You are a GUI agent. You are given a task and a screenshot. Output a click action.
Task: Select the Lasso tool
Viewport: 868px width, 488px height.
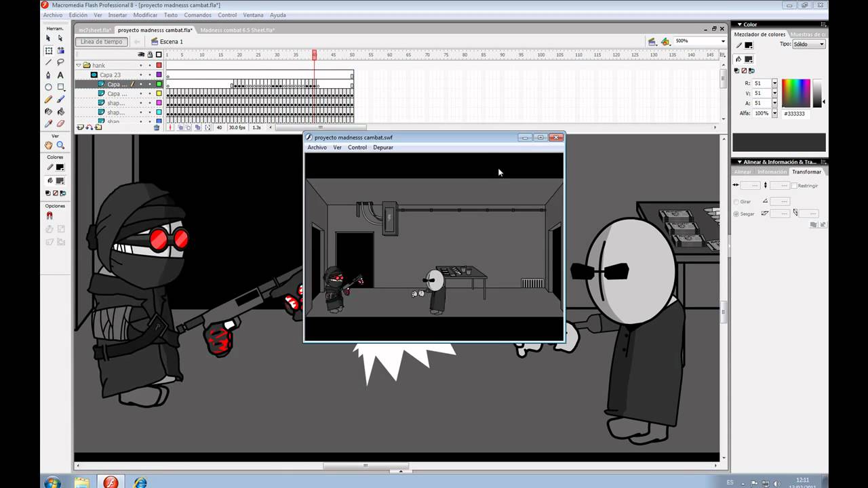[x=60, y=63]
